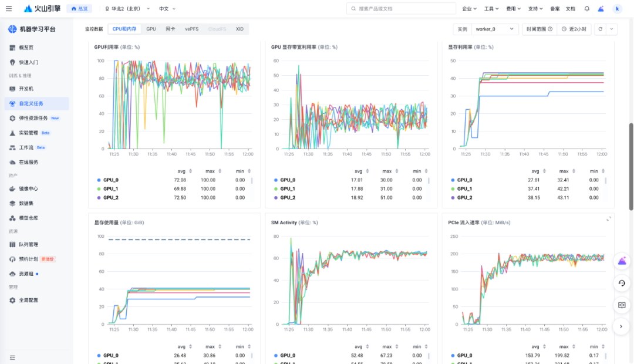Screen dimensions: 634x364
Task: Open the 中文 language dropdown
Action: pyautogui.click(x=167, y=9)
